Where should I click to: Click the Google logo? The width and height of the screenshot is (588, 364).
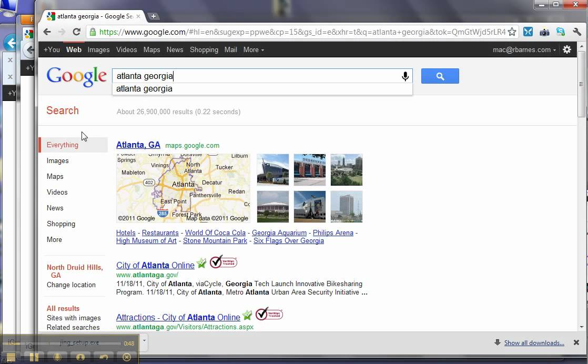click(x=76, y=76)
